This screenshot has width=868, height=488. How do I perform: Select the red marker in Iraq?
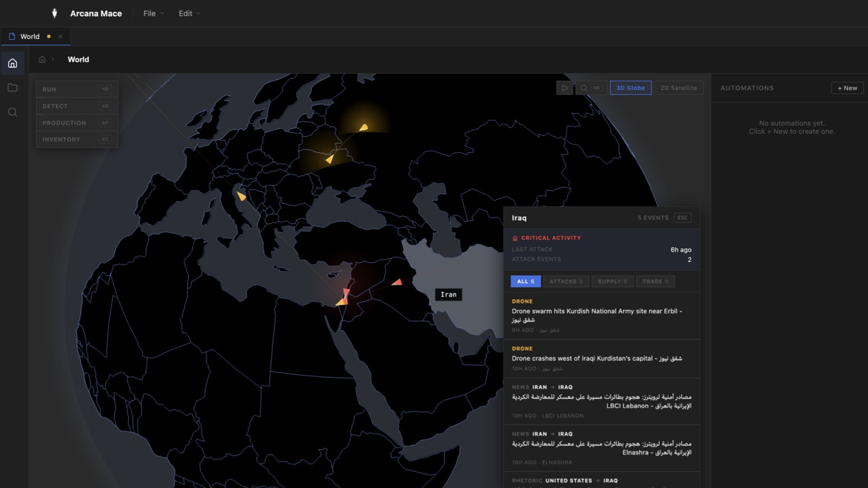tap(397, 282)
